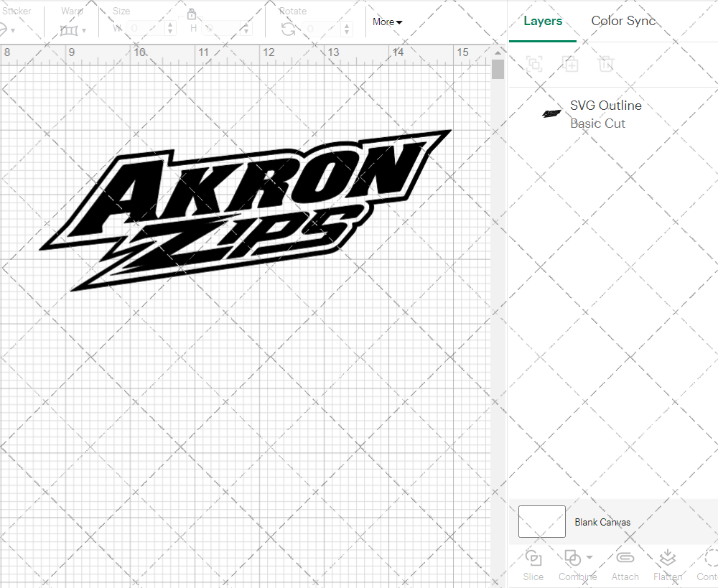The height and width of the screenshot is (588, 718).
Task: Click the Blank Canvas color swatch
Action: 541,522
